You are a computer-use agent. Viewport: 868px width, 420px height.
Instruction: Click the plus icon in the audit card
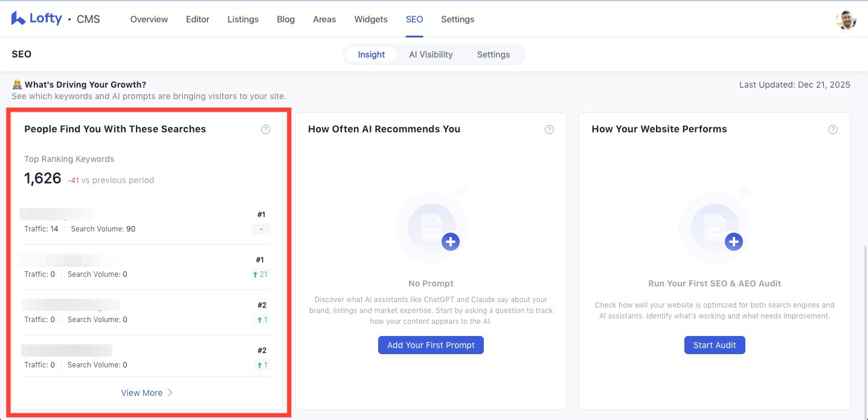(734, 241)
